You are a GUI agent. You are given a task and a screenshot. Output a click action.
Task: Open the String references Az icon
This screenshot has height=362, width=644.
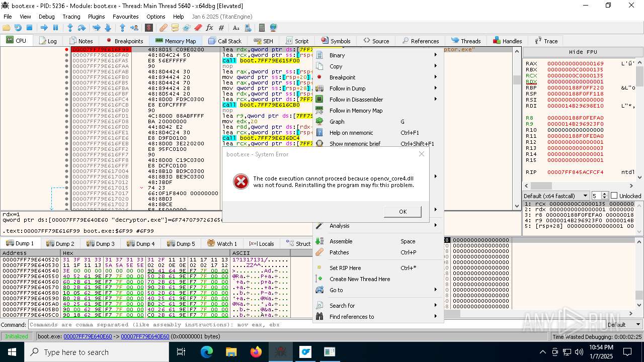235,28
